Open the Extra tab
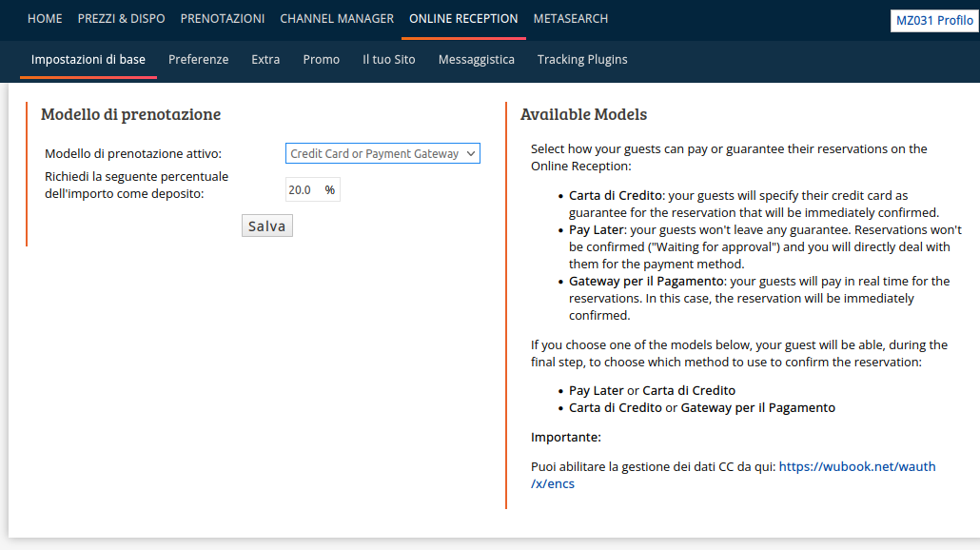This screenshot has width=980, height=550. 265,60
